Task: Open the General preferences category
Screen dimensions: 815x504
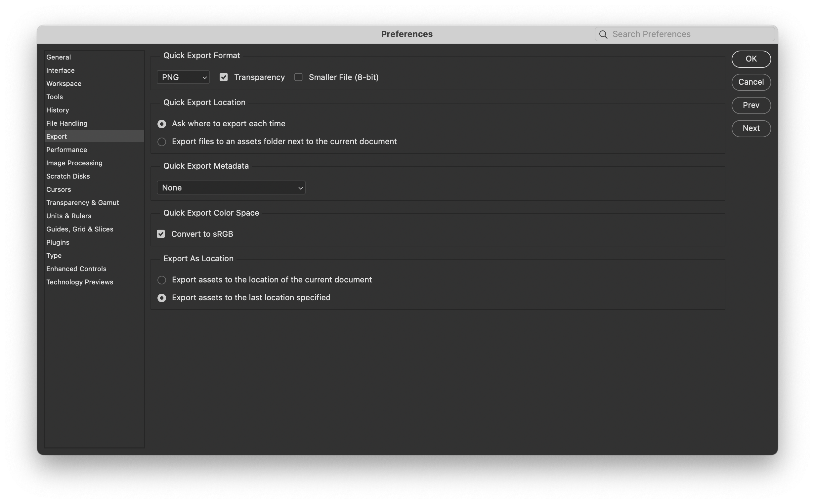Action: coord(59,57)
